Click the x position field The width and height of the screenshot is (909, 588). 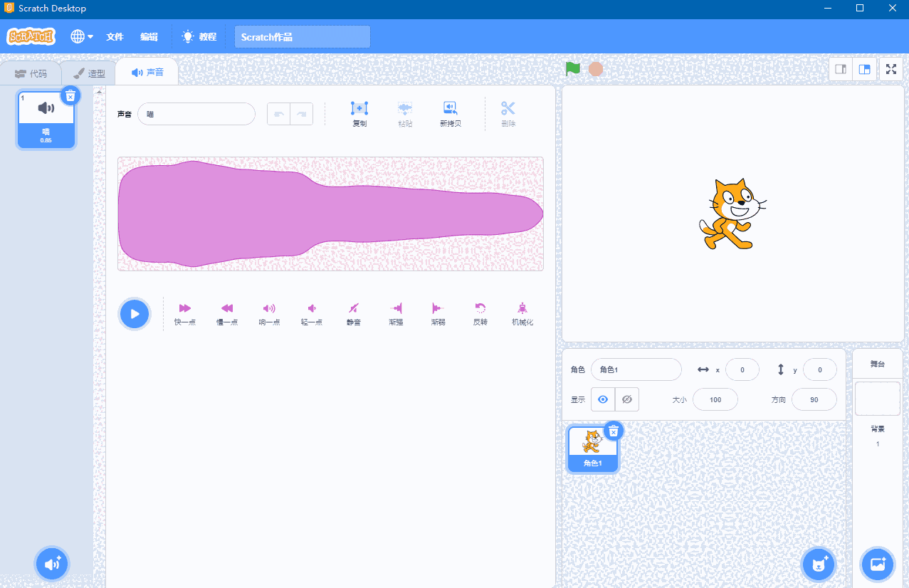click(x=742, y=369)
